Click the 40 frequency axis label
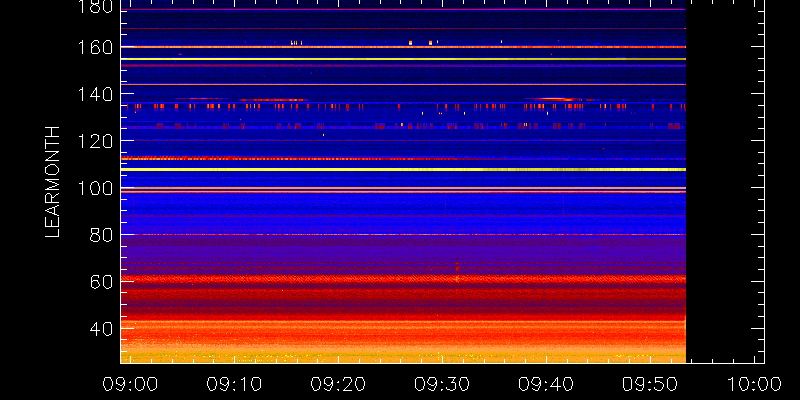This screenshot has height=400, width=800. tap(102, 329)
